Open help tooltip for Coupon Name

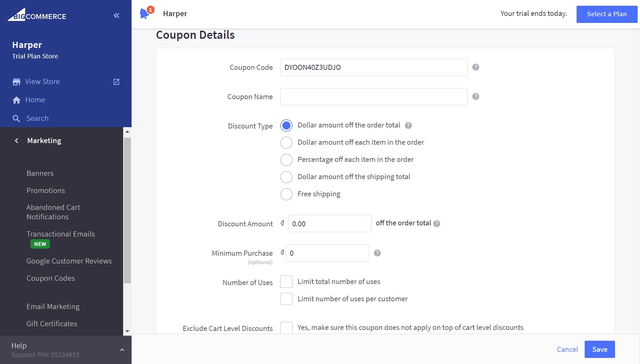475,96
